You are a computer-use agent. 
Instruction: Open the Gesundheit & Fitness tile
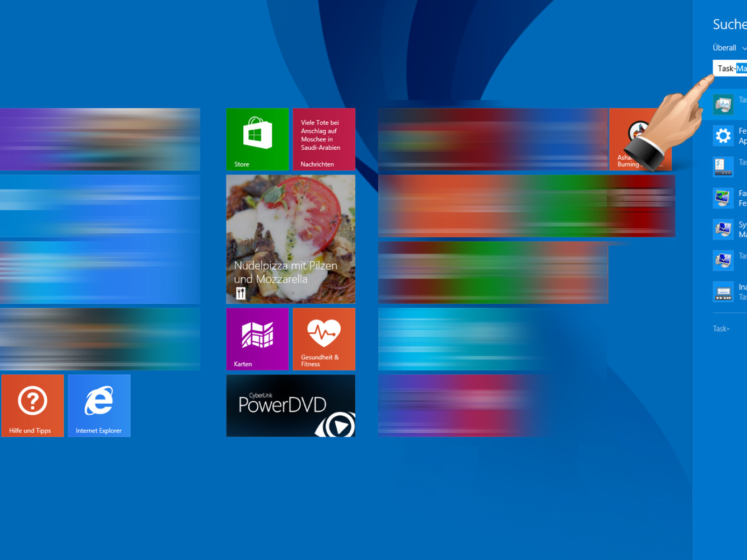pyautogui.click(x=324, y=339)
